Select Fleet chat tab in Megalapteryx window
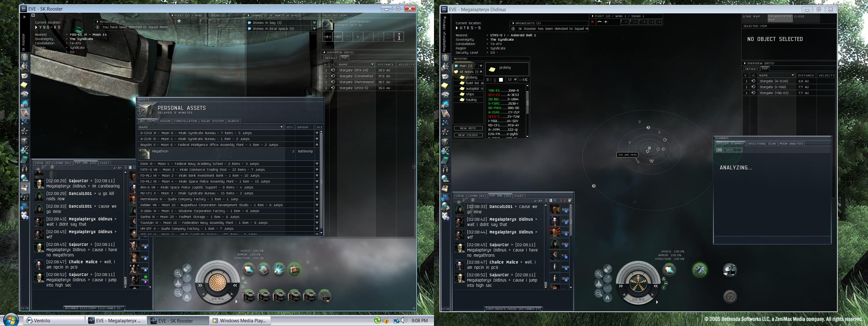Screen dimensions: 868x326 pyautogui.click(x=519, y=196)
